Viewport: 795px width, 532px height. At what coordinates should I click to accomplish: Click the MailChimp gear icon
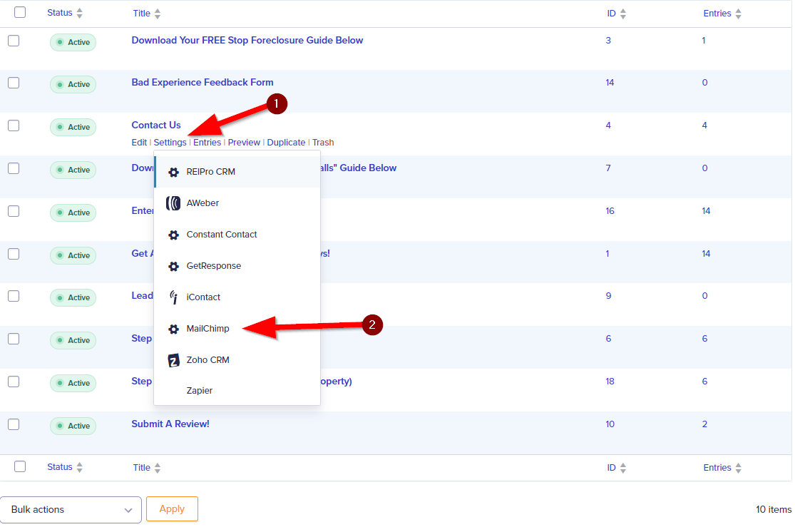point(173,329)
